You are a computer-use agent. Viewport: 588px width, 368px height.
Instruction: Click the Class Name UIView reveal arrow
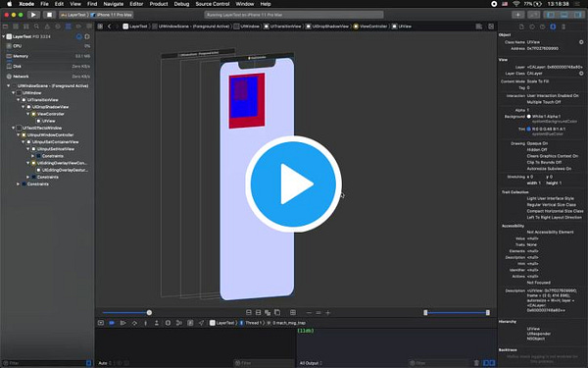[581, 42]
